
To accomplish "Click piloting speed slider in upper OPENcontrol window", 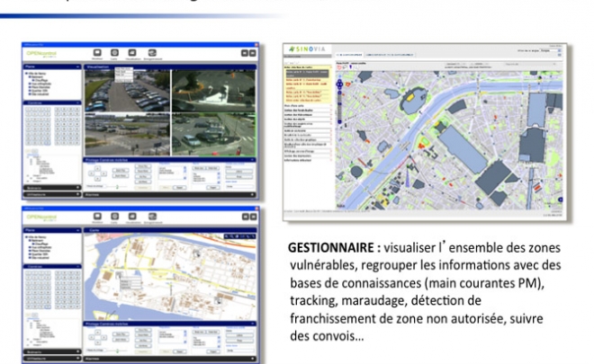I will [x=117, y=187].
